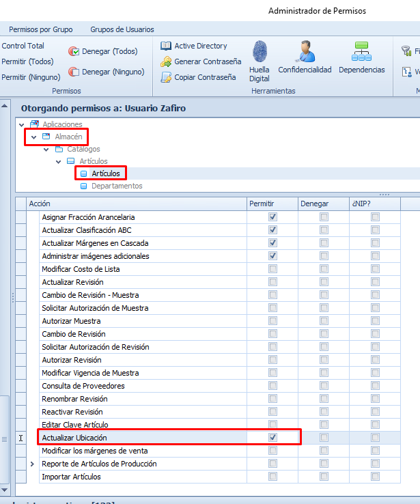The width and height of the screenshot is (420, 504).
Task: Check Denegar for Asignar Fracción Arancelaria
Action: (324, 217)
